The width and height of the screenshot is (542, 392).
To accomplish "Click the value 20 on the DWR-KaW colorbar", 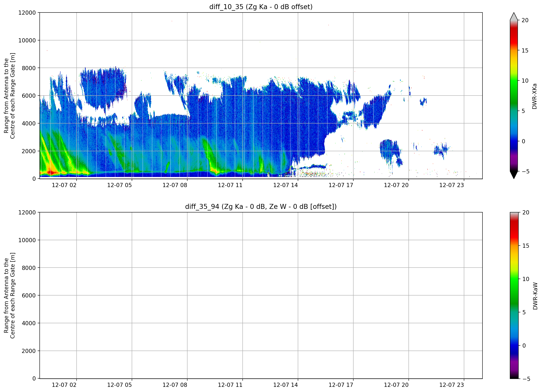I will 526,212.
